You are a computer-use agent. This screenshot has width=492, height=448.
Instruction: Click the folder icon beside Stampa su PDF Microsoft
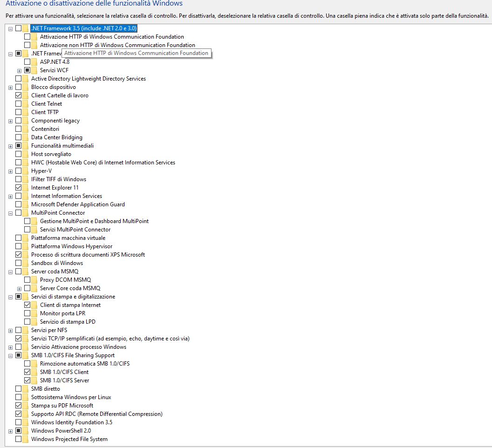click(x=26, y=405)
